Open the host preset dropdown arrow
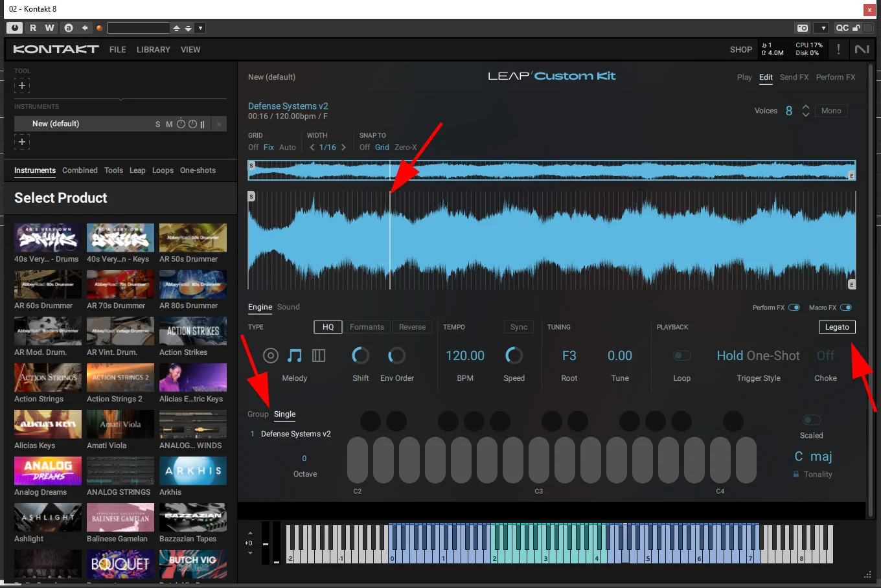Image resolution: width=881 pixels, height=588 pixels. point(201,28)
